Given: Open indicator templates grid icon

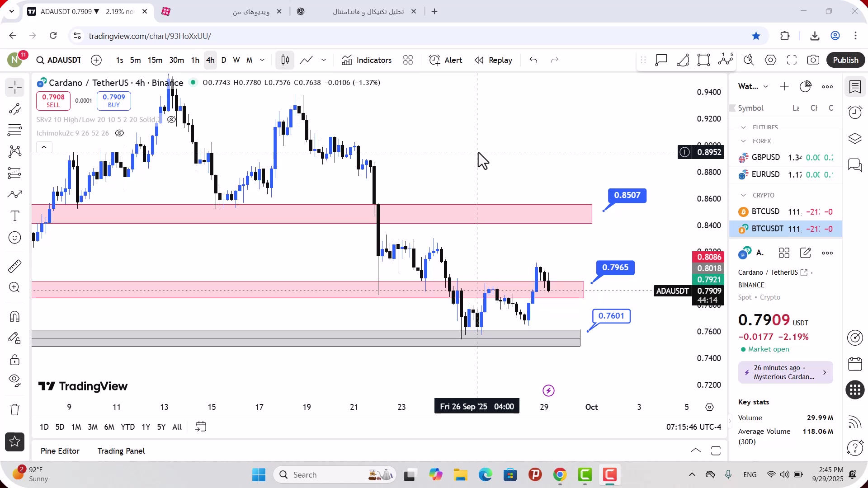Looking at the screenshot, I should tap(408, 60).
